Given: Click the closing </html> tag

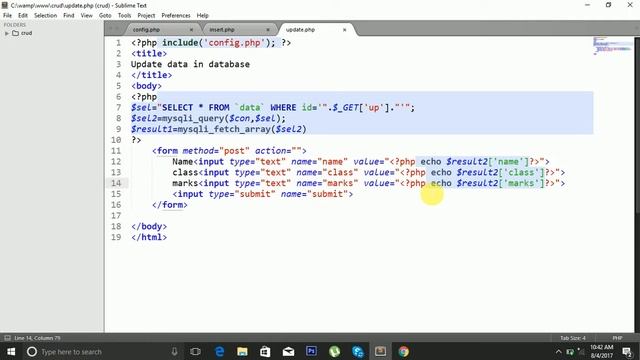Looking at the screenshot, I should coord(149,237).
